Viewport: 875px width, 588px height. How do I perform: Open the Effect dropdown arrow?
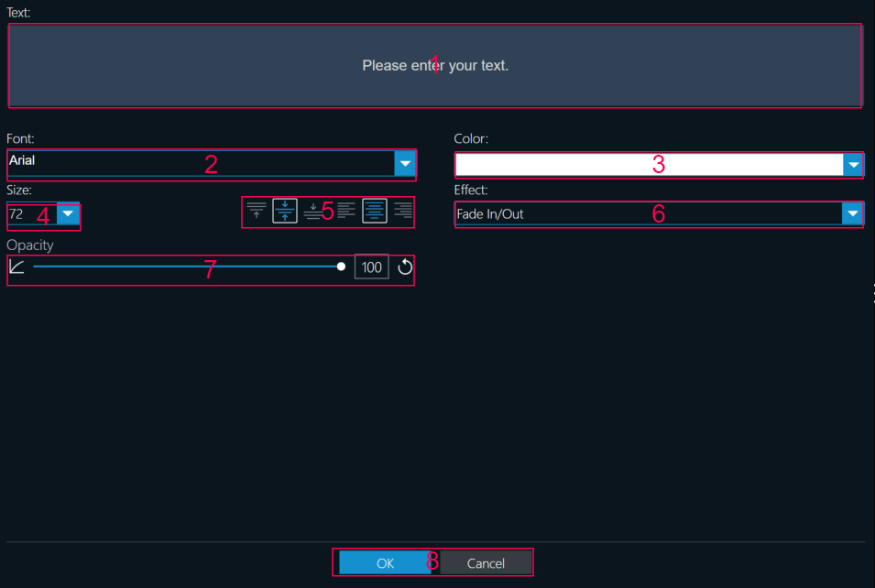[x=852, y=213]
